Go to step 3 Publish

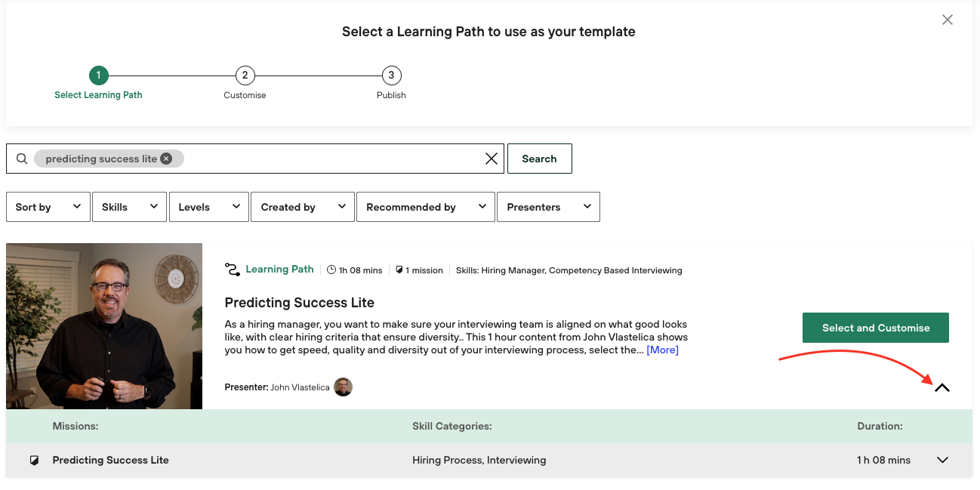tap(391, 76)
